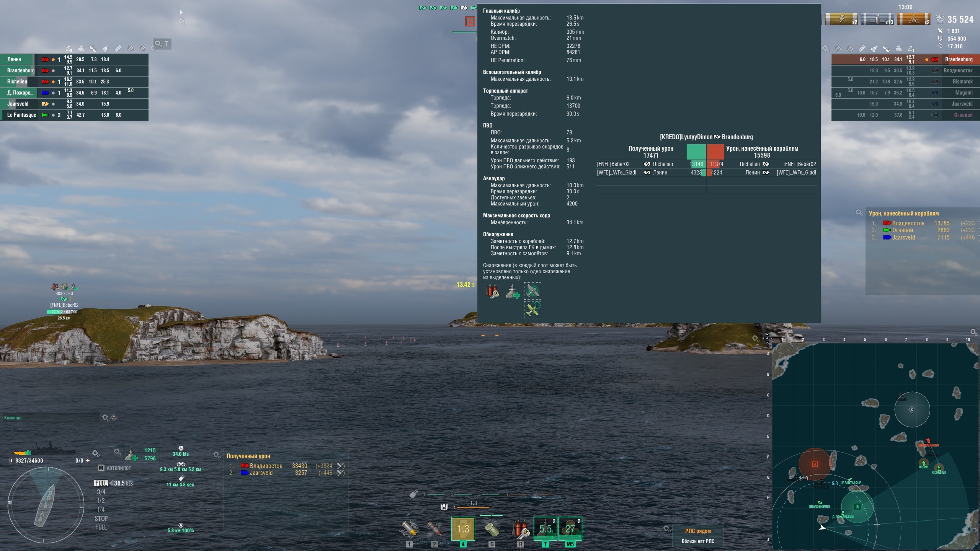
Task: Toggle the autopilot M button
Action: 101,468
